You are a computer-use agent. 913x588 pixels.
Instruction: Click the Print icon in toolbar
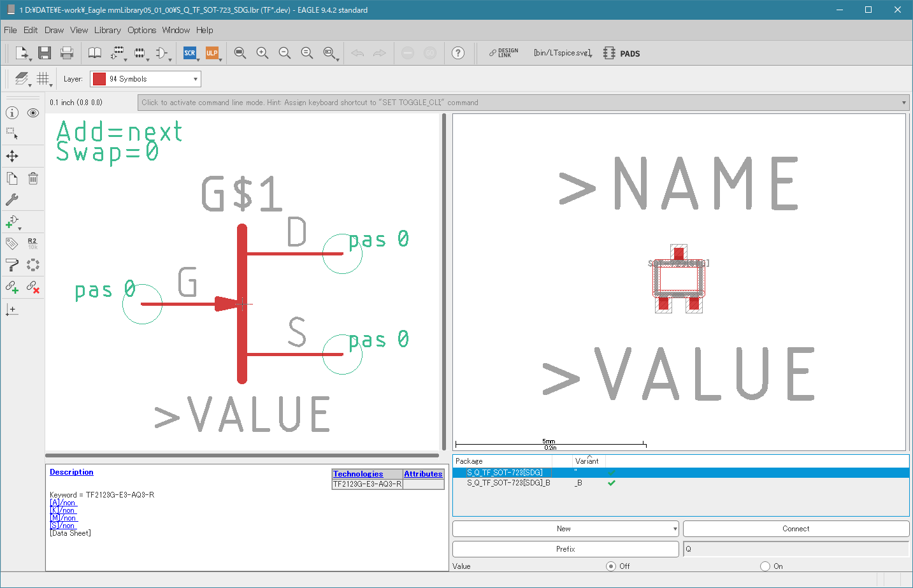pyautogui.click(x=67, y=53)
